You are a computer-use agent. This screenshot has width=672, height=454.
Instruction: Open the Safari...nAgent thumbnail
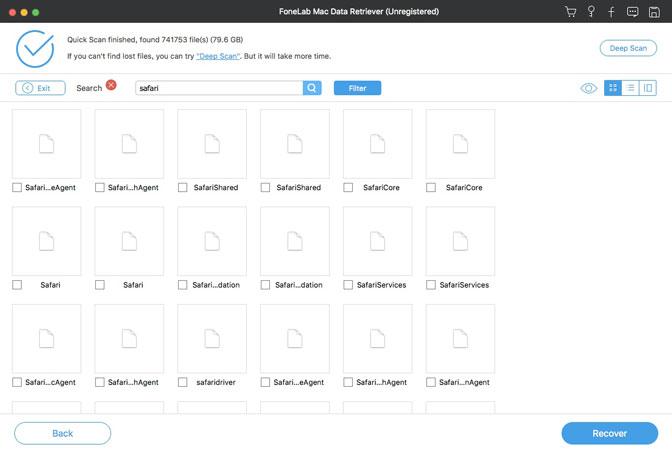point(460,339)
